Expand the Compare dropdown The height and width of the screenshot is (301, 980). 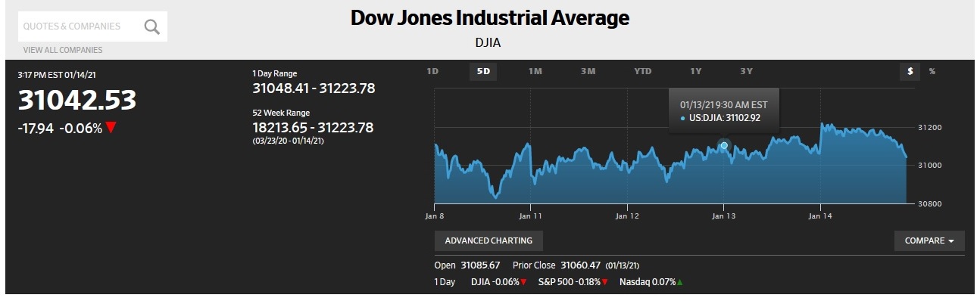pos(929,240)
